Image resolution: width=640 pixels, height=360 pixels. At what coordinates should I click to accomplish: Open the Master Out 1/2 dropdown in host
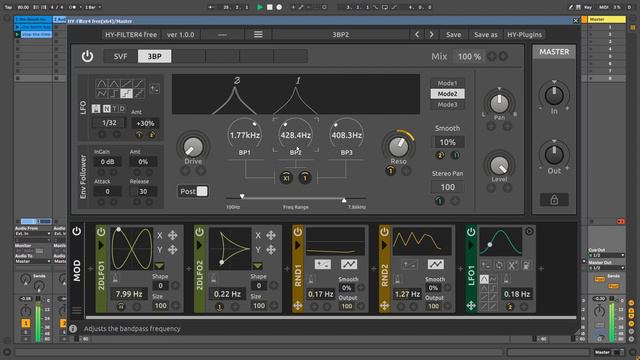tap(607, 268)
